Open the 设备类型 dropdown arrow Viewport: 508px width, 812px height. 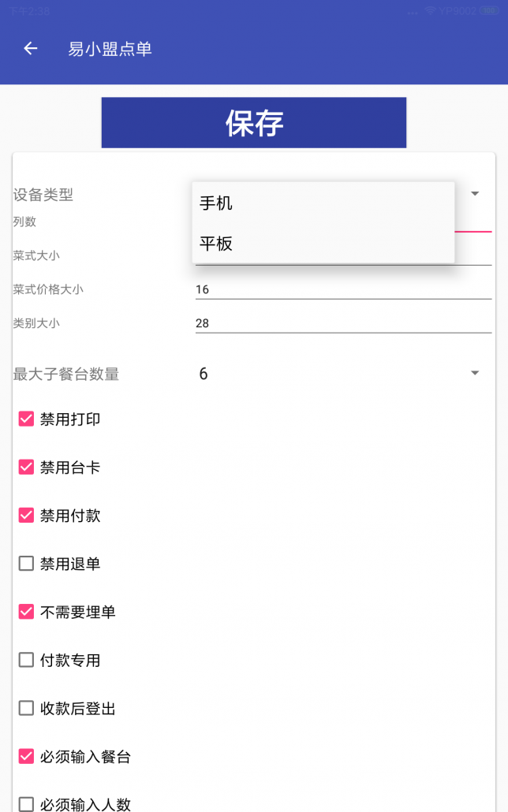tap(474, 194)
